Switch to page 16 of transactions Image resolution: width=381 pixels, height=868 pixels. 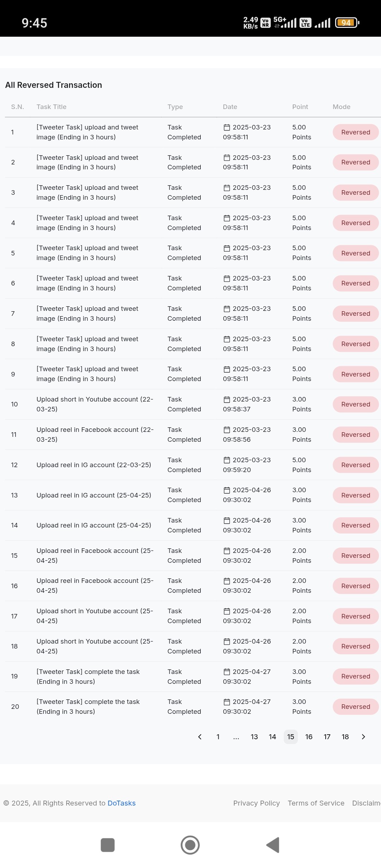tap(309, 737)
